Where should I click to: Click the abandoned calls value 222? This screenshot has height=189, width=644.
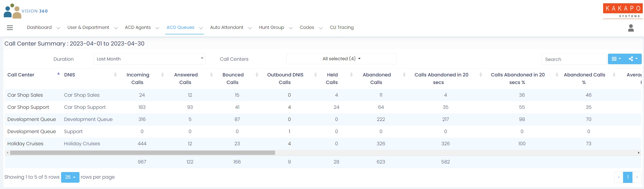point(381,119)
